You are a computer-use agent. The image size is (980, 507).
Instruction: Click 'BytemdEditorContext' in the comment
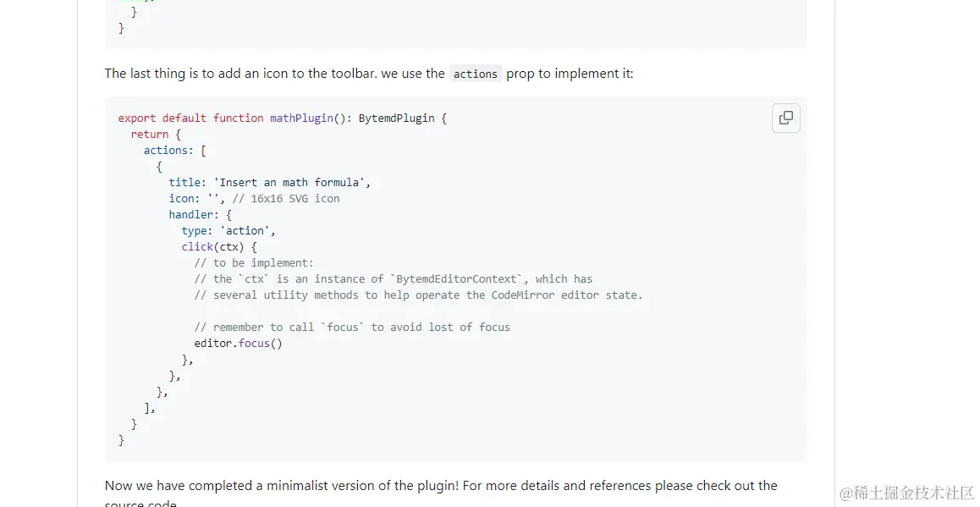(455, 279)
